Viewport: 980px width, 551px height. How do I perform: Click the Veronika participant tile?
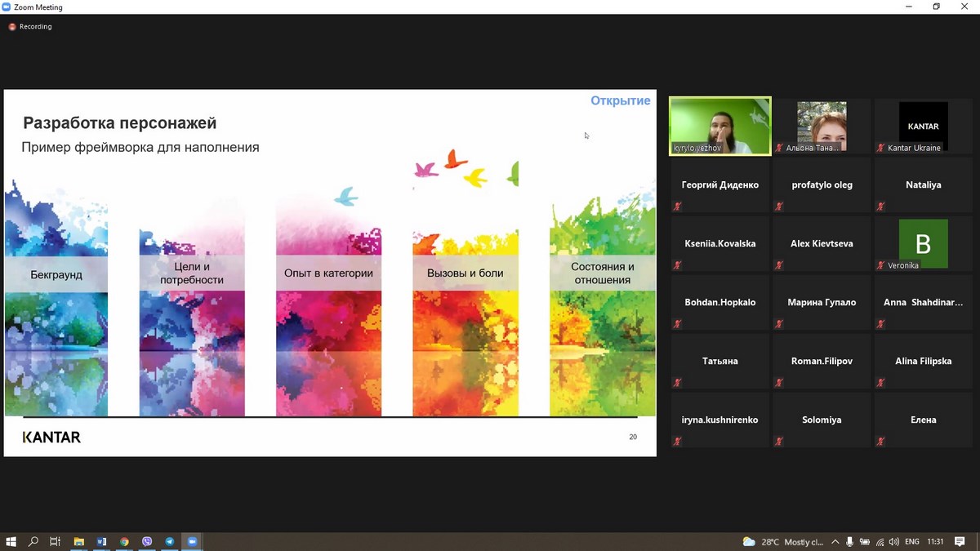click(923, 243)
